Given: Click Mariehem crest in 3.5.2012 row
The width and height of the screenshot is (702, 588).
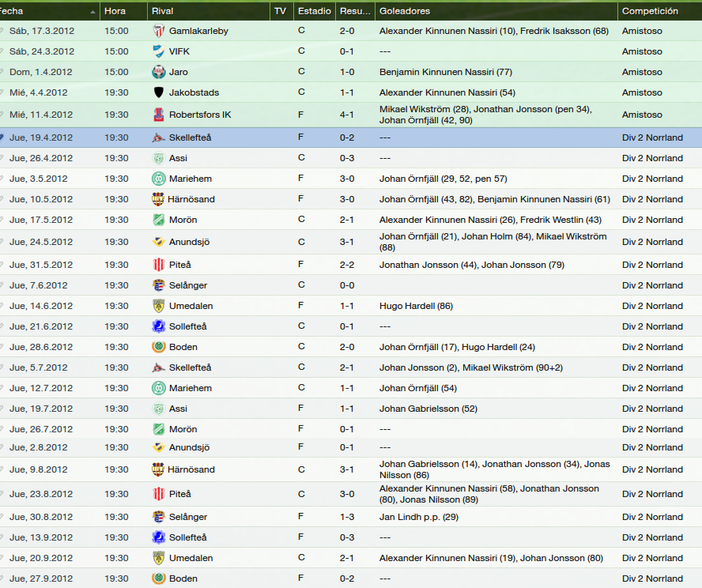Looking at the screenshot, I should click(158, 179).
